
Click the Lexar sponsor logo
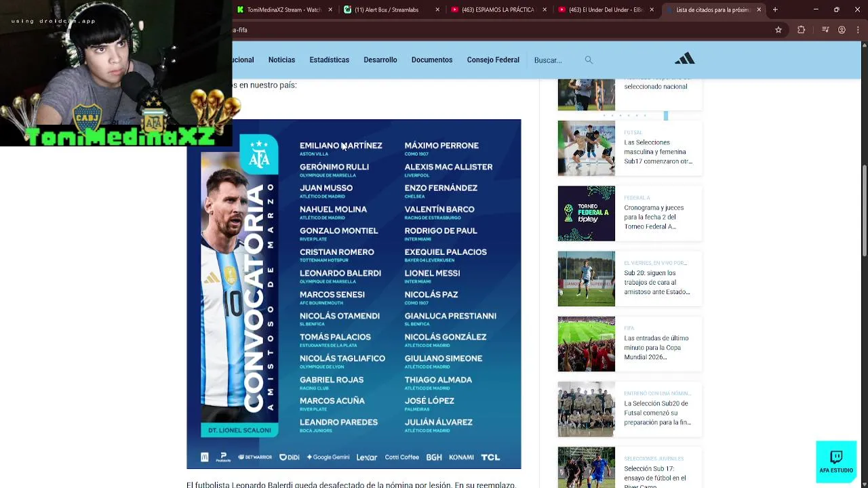tap(367, 457)
